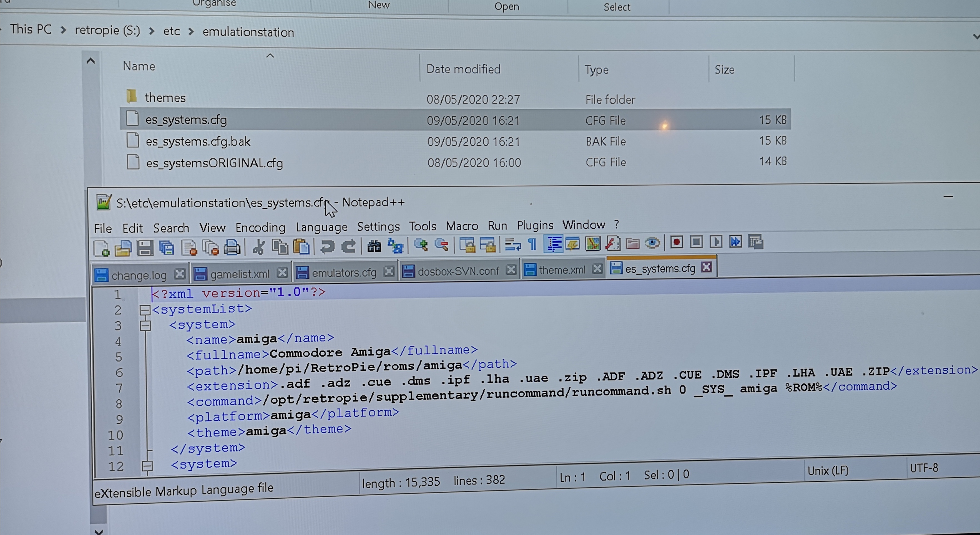
Task: Toggle show all characters (pilcrow)
Action: (532, 244)
